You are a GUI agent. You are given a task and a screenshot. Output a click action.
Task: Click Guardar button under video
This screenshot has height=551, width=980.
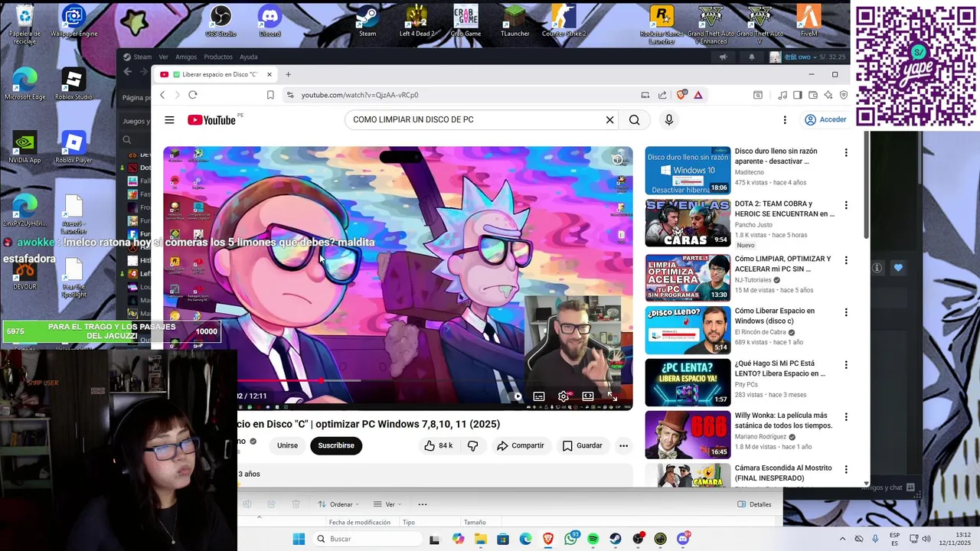(x=583, y=445)
